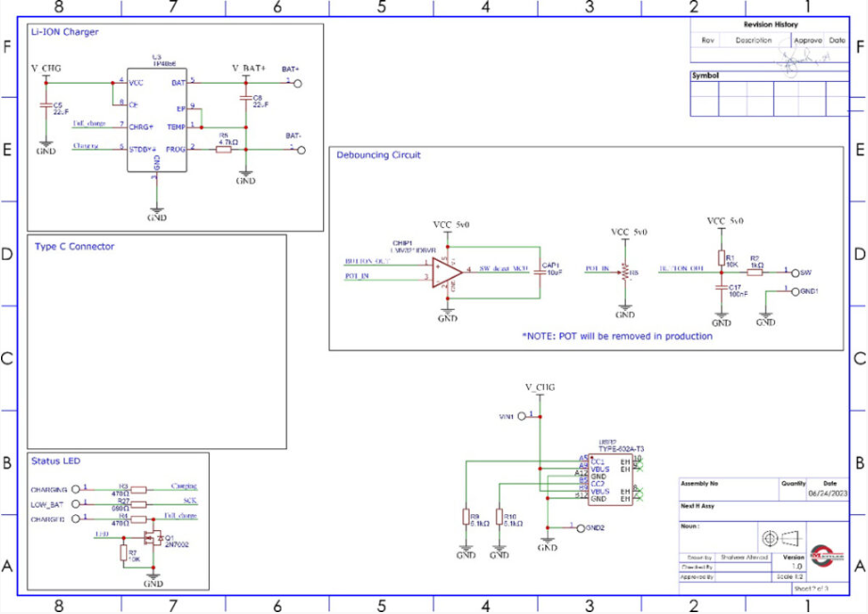868x614 pixels.
Task: Select the CAP1 10uF capacitor
Action: (x=539, y=272)
